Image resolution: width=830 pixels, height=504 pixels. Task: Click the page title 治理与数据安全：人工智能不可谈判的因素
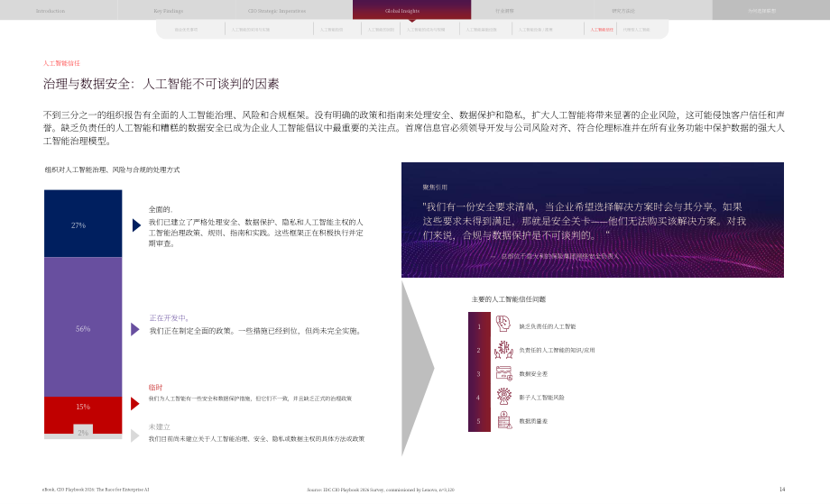[161, 84]
